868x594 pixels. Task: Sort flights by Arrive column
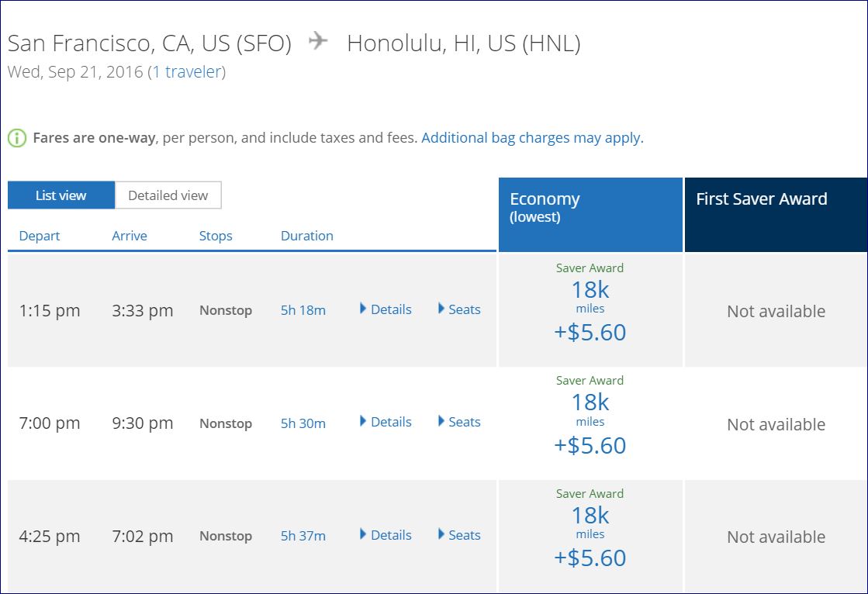click(x=130, y=236)
